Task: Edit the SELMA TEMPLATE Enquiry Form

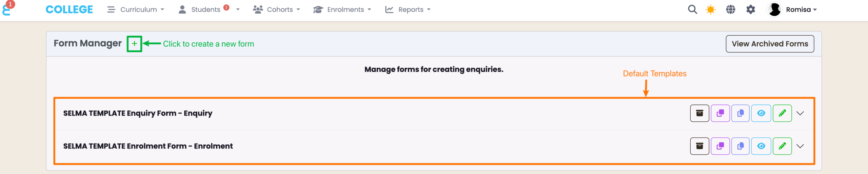Action: [782, 113]
